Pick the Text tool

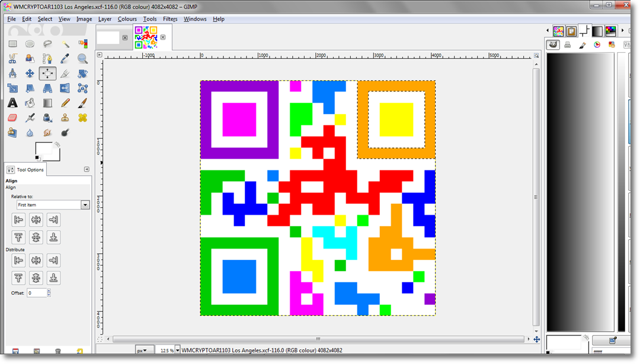12,103
